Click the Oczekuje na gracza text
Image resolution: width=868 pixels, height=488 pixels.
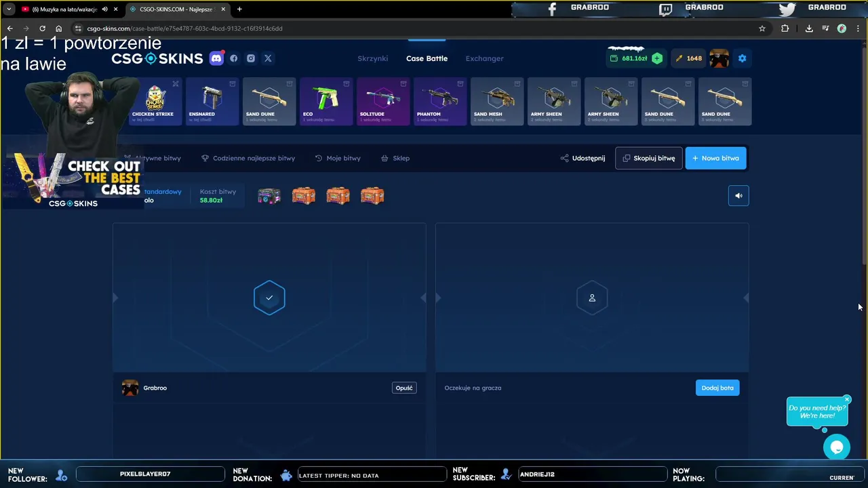[x=473, y=388]
